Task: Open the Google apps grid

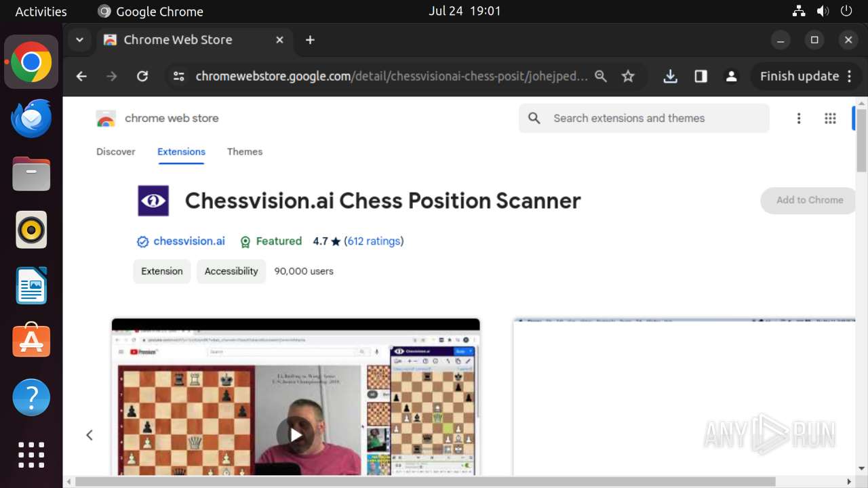Action: click(830, 119)
